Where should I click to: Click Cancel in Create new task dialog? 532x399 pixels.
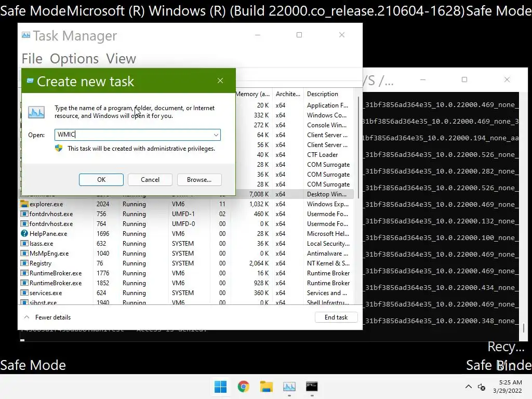point(150,179)
